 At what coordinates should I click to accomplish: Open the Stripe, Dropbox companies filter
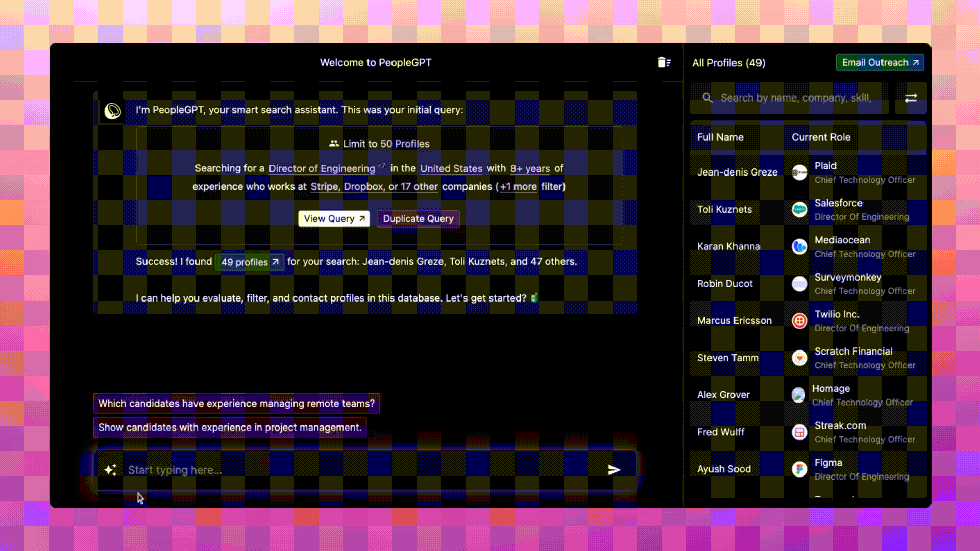(x=374, y=187)
